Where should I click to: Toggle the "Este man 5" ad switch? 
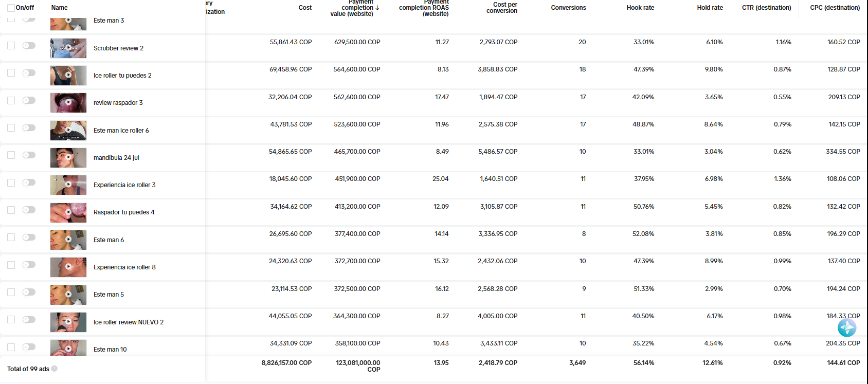[29, 292]
